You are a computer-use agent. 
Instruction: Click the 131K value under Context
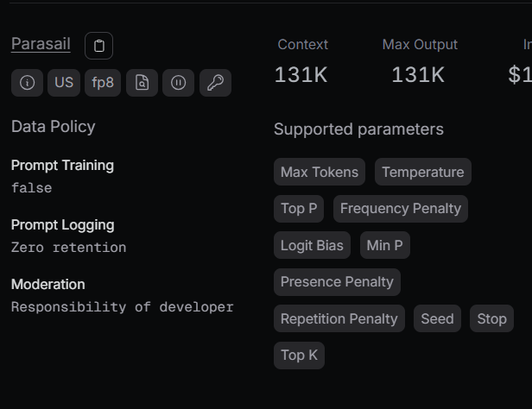pos(301,74)
